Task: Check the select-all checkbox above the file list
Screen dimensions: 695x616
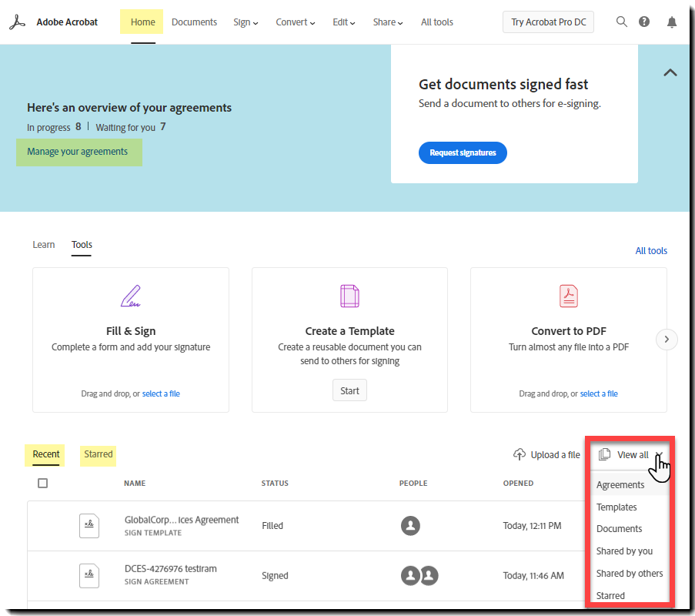Action: pos(43,483)
